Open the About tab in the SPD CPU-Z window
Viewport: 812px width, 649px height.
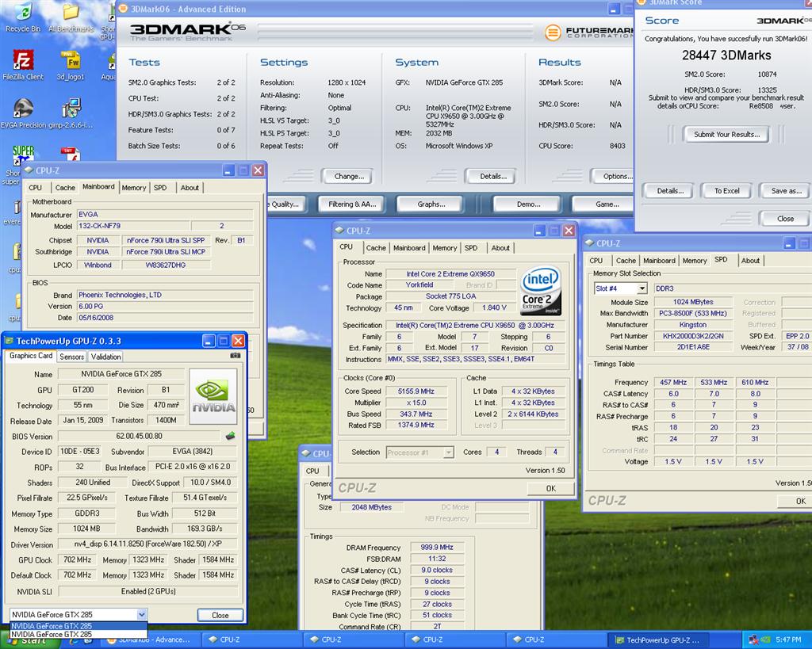pos(750,261)
